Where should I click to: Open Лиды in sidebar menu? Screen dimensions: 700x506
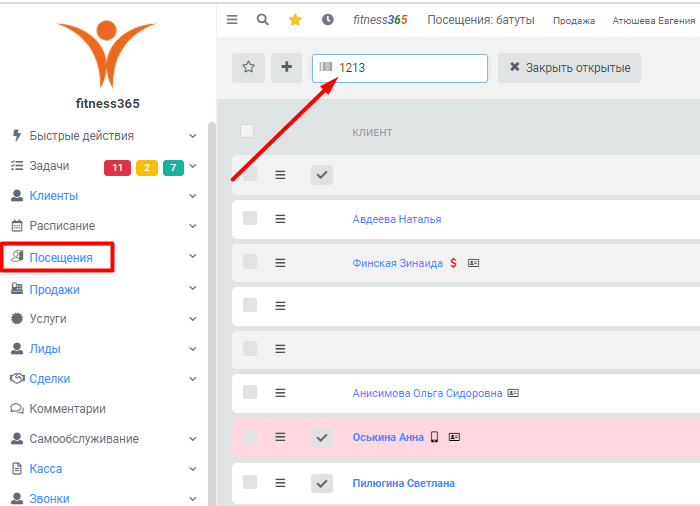(x=45, y=349)
